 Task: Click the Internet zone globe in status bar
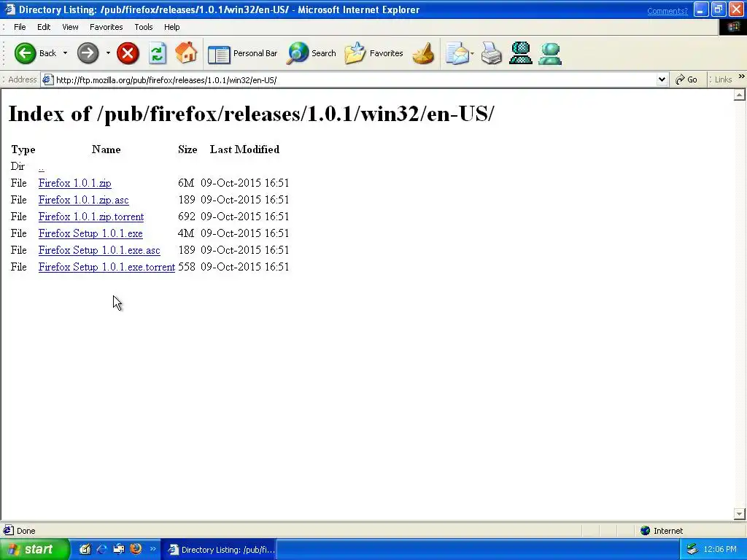tap(646, 531)
